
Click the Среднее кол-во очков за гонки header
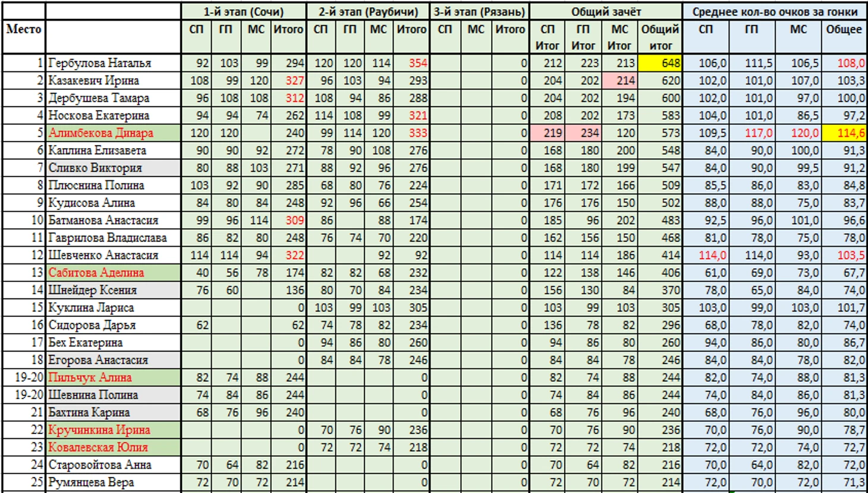775,12
